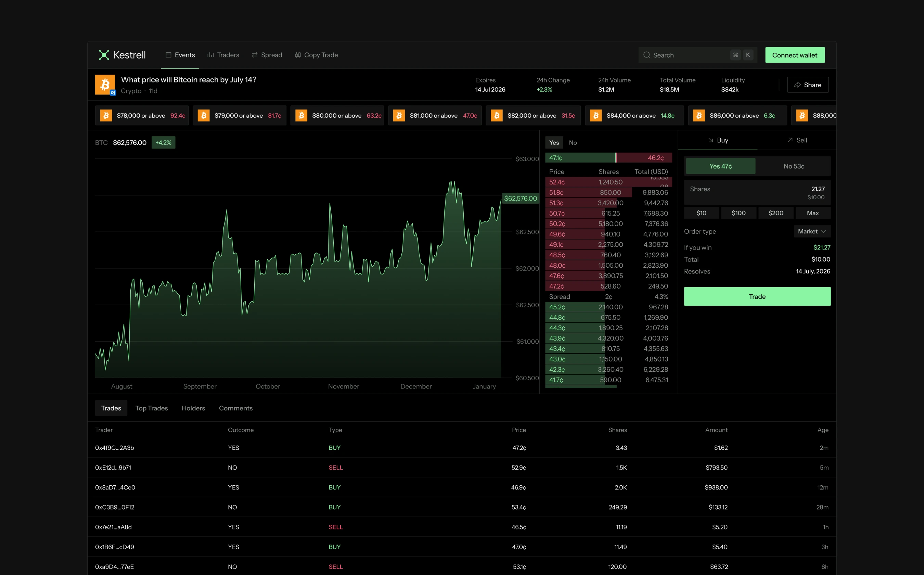Viewport: 924px width, 575px height.
Task: Click the 47.1¢ / 46.2¢ depth bar
Action: point(608,158)
